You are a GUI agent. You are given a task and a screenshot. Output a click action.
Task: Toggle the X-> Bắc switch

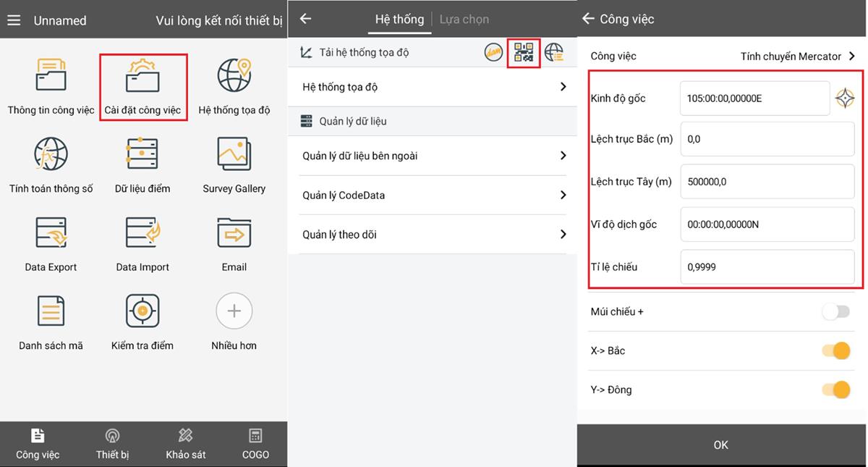click(835, 351)
